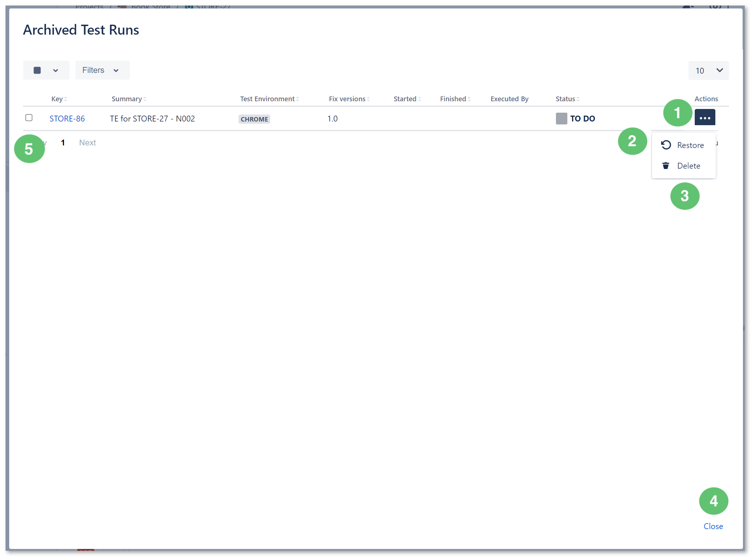Click the Actions column header

point(706,99)
